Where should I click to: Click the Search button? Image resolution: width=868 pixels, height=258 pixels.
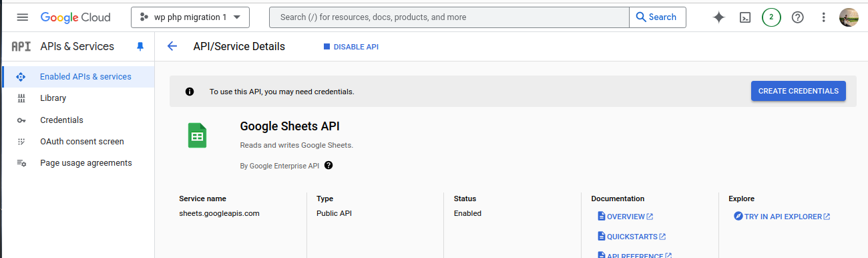[657, 17]
